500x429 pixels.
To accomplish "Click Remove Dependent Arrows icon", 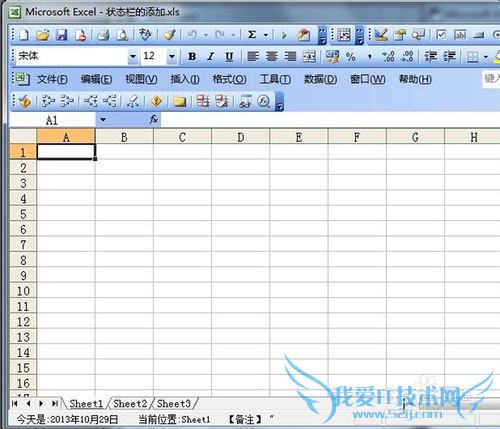I will coord(109,101).
